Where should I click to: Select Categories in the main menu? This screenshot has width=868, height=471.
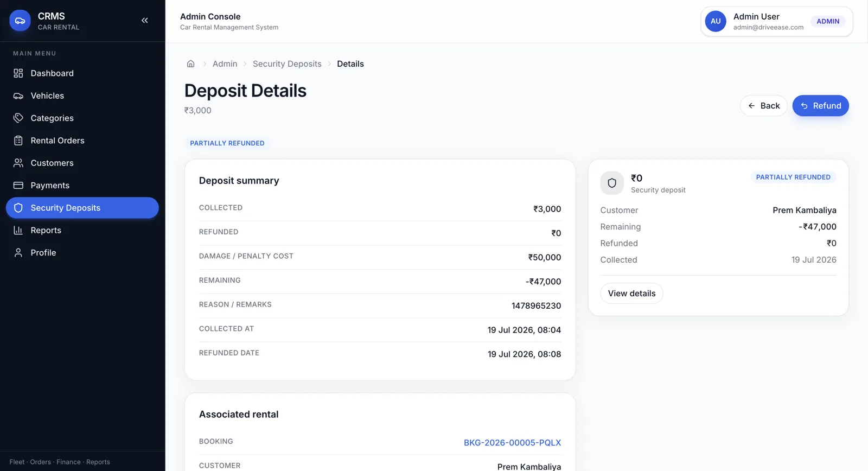(x=82, y=118)
